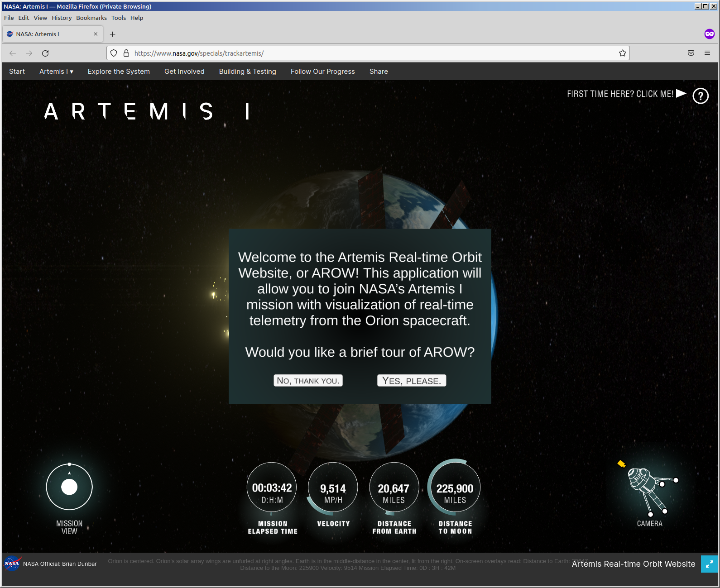This screenshot has width=720, height=588.
Task: Expand the Artemis I dropdown menu
Action: tap(56, 72)
